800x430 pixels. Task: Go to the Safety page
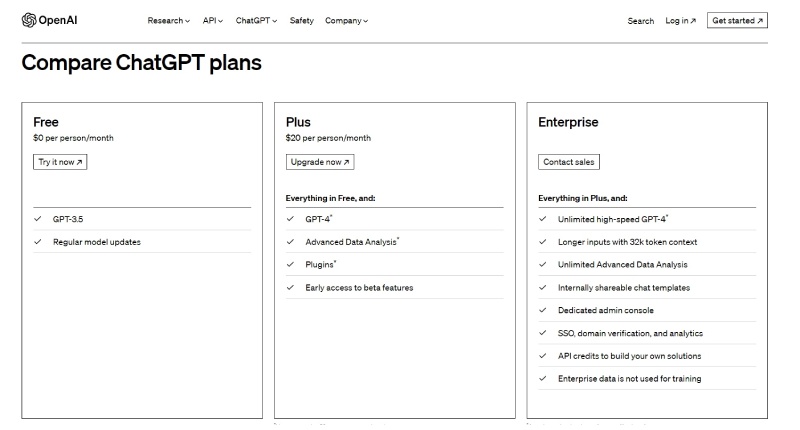click(x=301, y=21)
